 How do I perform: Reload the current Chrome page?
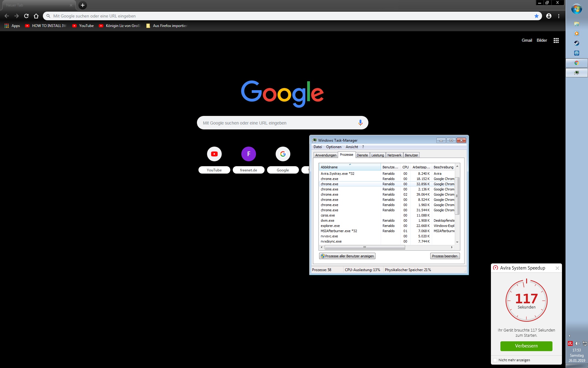pos(26,16)
